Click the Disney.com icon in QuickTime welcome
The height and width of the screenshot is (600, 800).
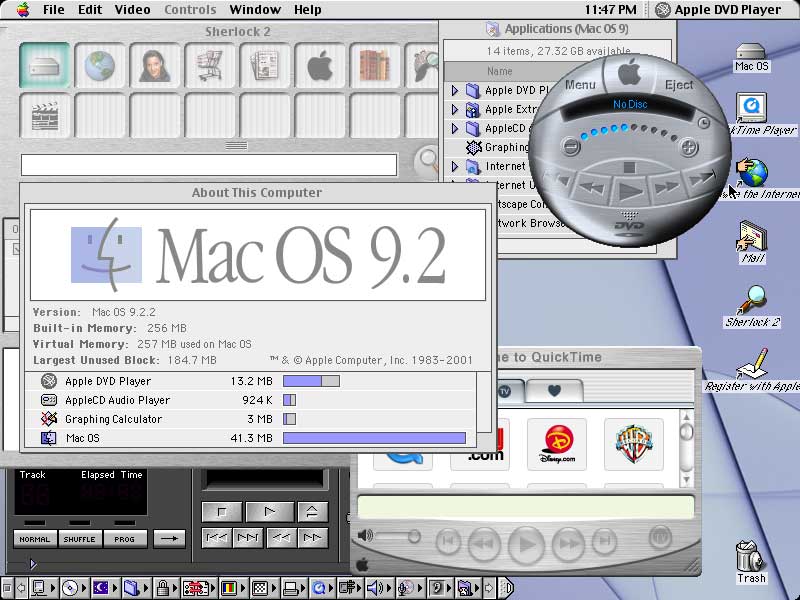click(x=557, y=443)
